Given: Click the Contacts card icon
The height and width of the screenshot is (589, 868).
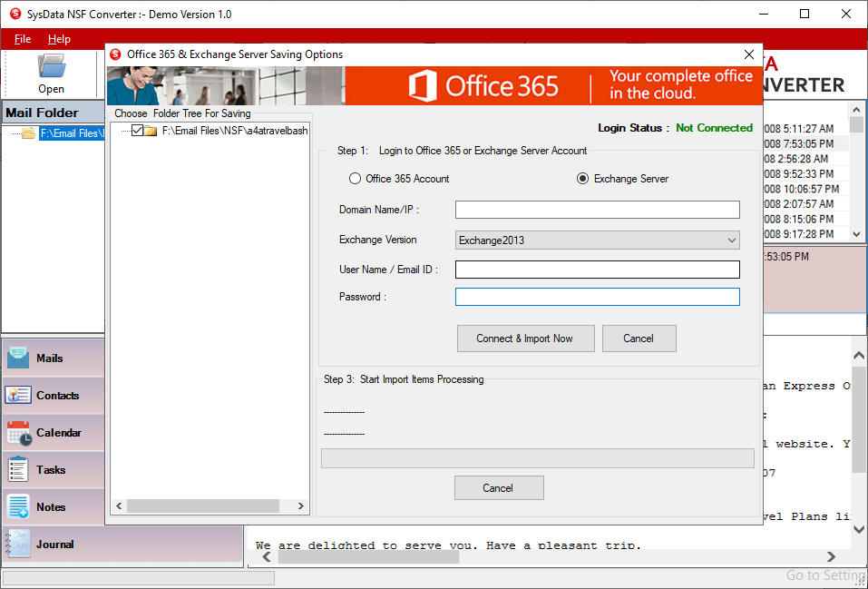Looking at the screenshot, I should pyautogui.click(x=18, y=395).
